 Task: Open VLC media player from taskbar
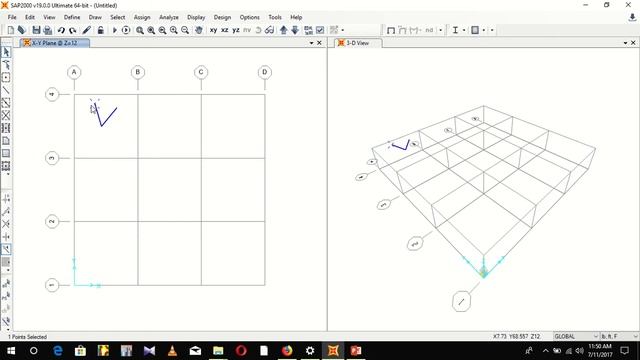pos(172,351)
